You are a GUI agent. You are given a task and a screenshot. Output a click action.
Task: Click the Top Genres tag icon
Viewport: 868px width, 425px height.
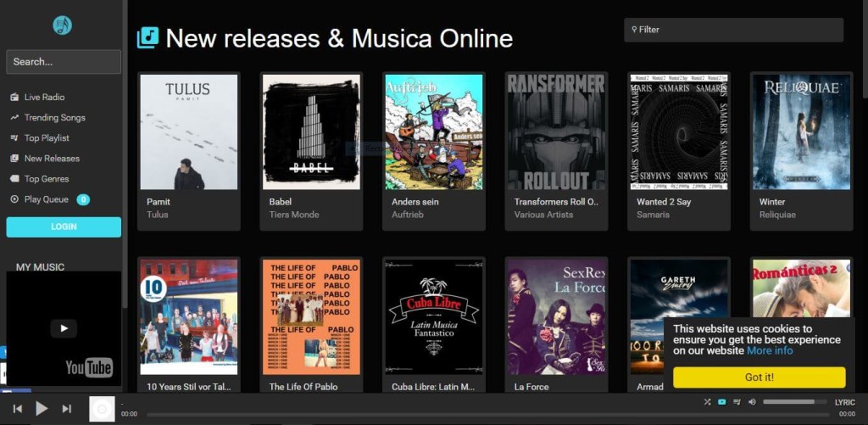click(x=14, y=179)
